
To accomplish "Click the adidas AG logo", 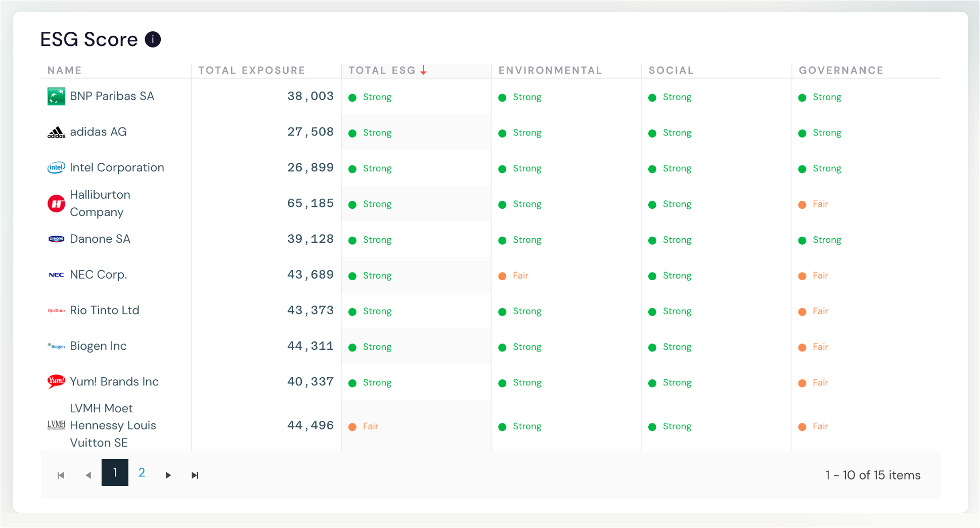I will 56,133.
